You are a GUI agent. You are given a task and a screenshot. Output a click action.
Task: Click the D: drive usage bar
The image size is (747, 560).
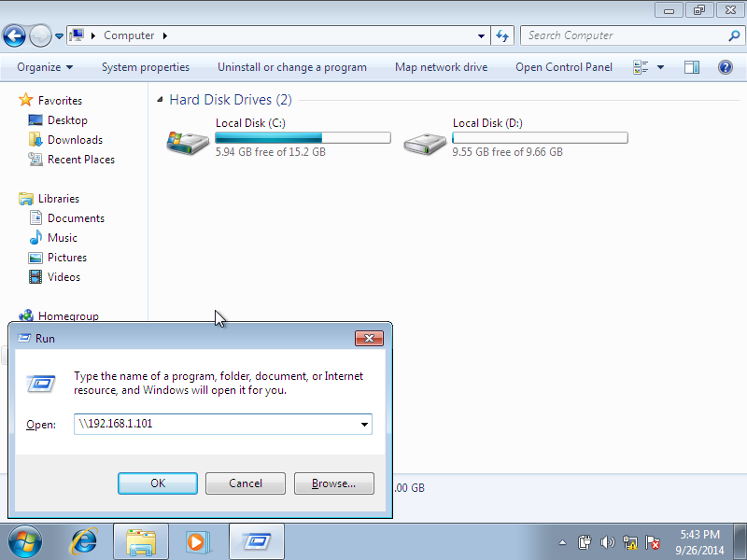pos(540,137)
